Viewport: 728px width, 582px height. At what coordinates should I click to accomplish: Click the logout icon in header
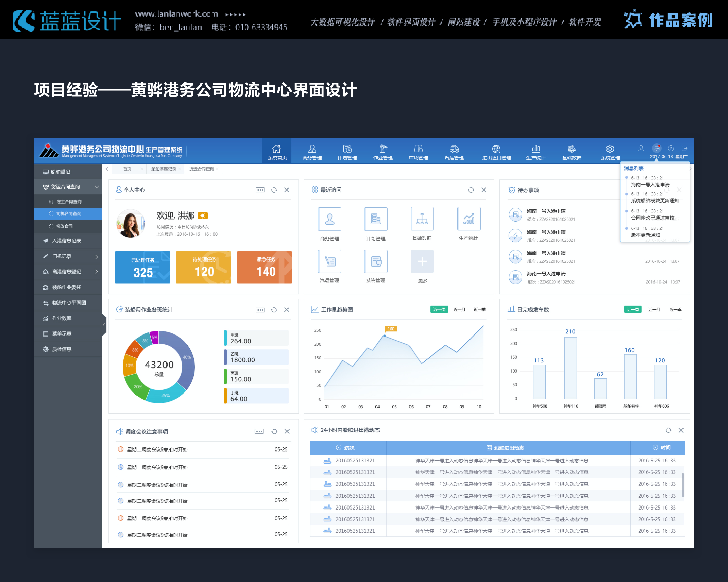[x=685, y=148]
